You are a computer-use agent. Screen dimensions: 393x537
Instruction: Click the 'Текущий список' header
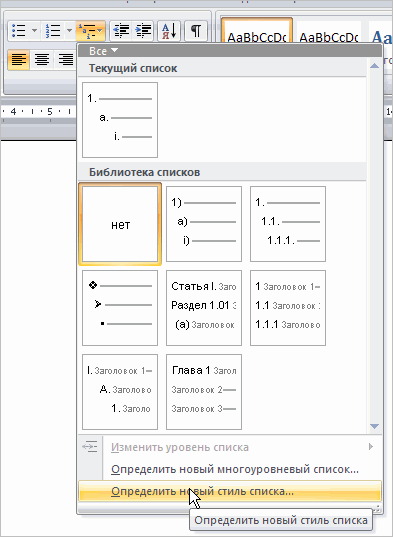tap(133, 68)
